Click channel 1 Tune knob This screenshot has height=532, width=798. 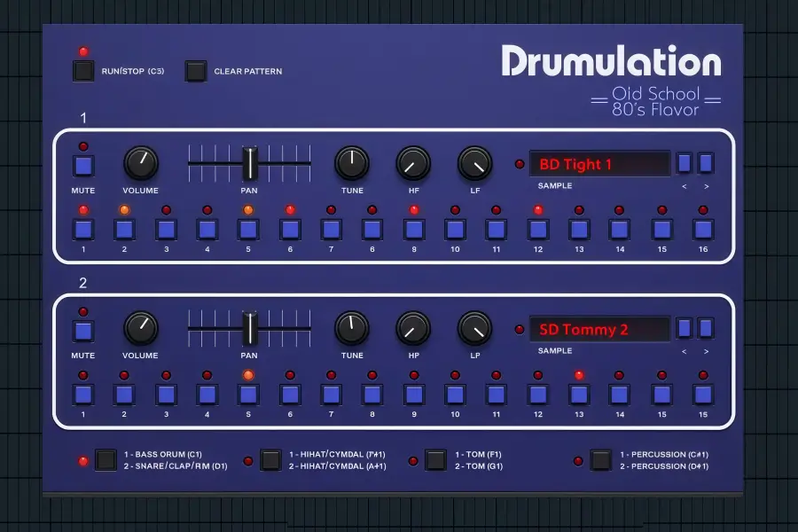(352, 163)
